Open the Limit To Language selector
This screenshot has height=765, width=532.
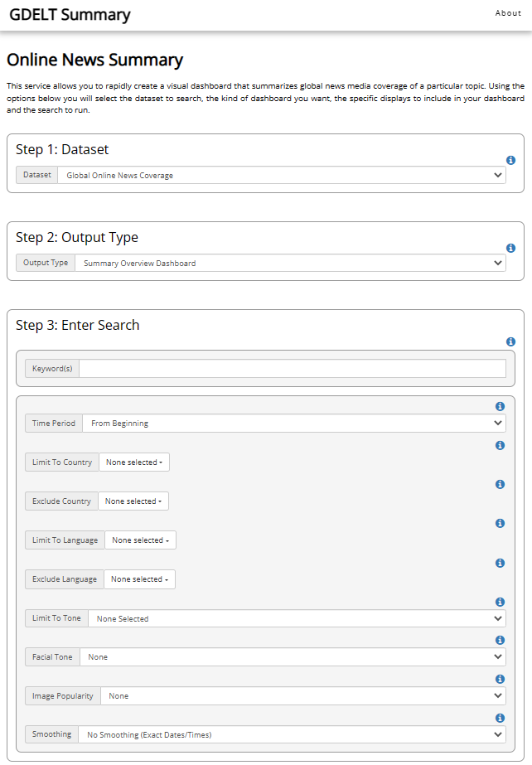pyautogui.click(x=139, y=540)
